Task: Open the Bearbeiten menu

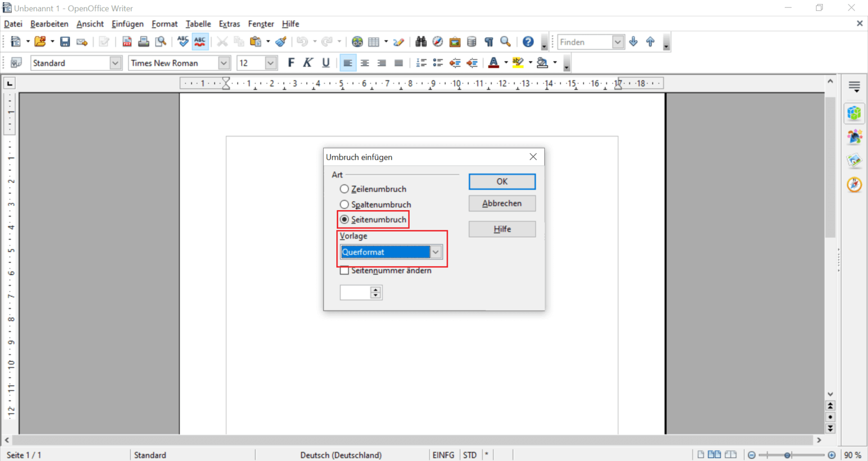Action: pyautogui.click(x=49, y=24)
